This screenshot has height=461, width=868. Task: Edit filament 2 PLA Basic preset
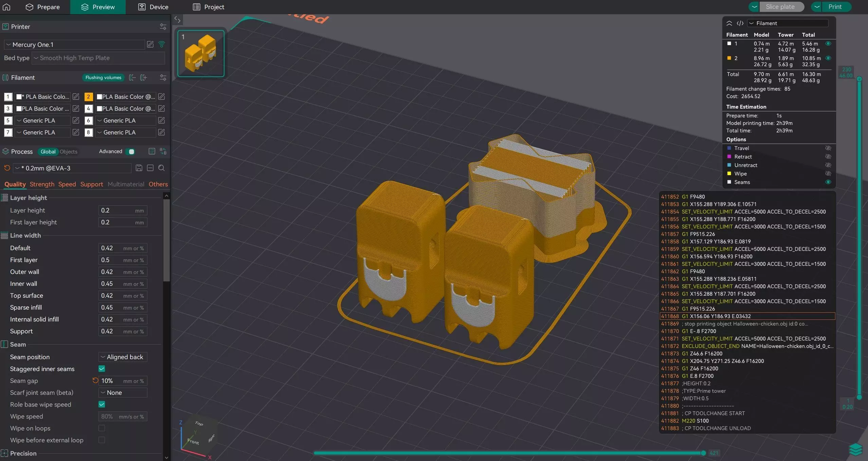[162, 97]
